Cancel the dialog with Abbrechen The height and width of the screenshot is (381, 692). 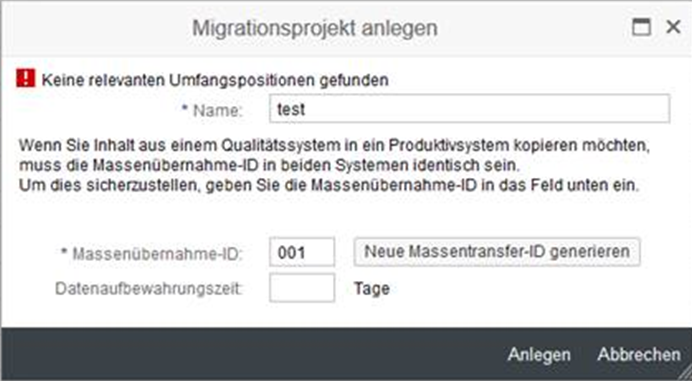pos(639,355)
